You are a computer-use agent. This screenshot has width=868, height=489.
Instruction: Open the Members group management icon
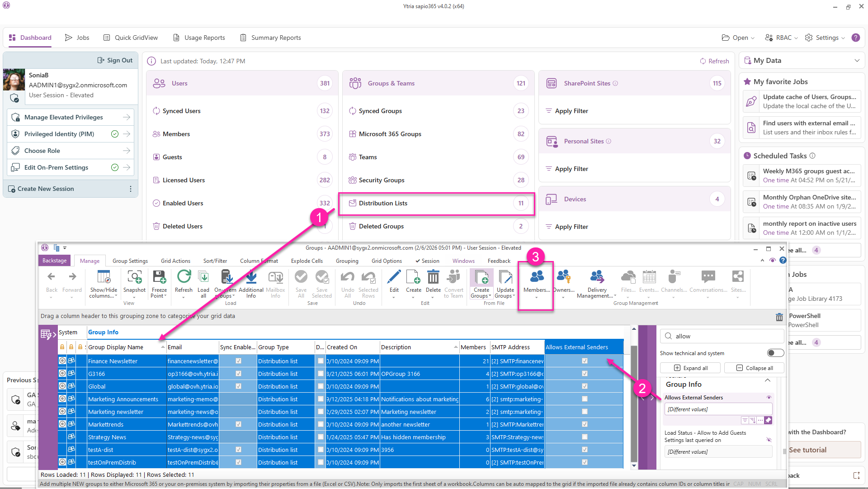[537, 277]
